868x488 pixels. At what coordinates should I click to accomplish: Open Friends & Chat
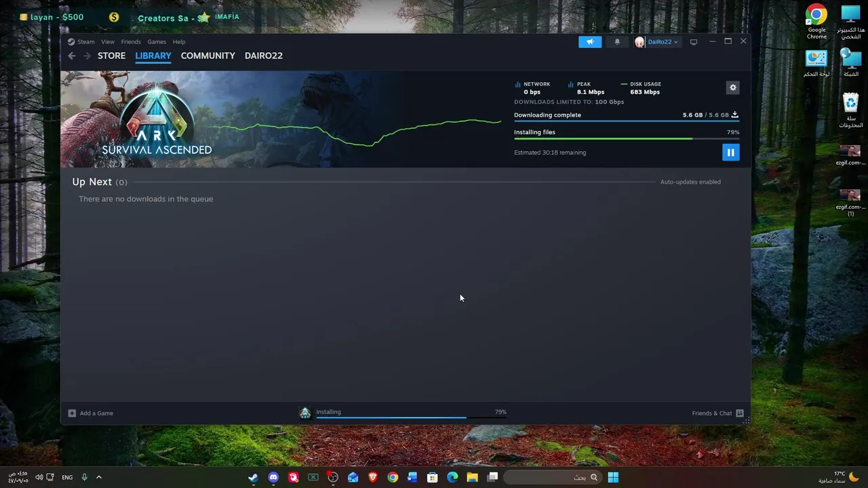(712, 413)
